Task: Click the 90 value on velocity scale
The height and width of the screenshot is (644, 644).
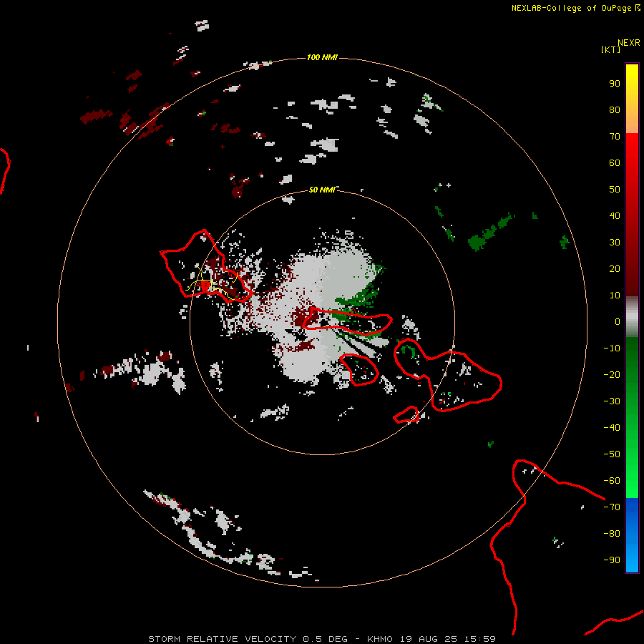Action: 615,84
